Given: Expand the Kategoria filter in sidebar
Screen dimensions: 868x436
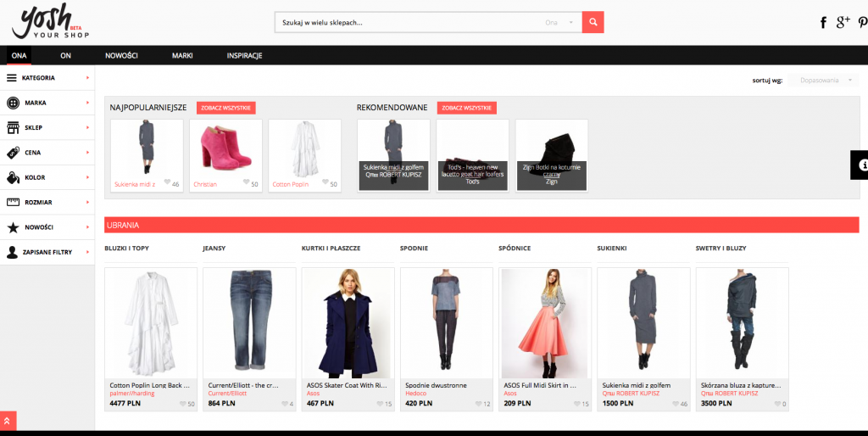Looking at the screenshot, I should [x=47, y=78].
